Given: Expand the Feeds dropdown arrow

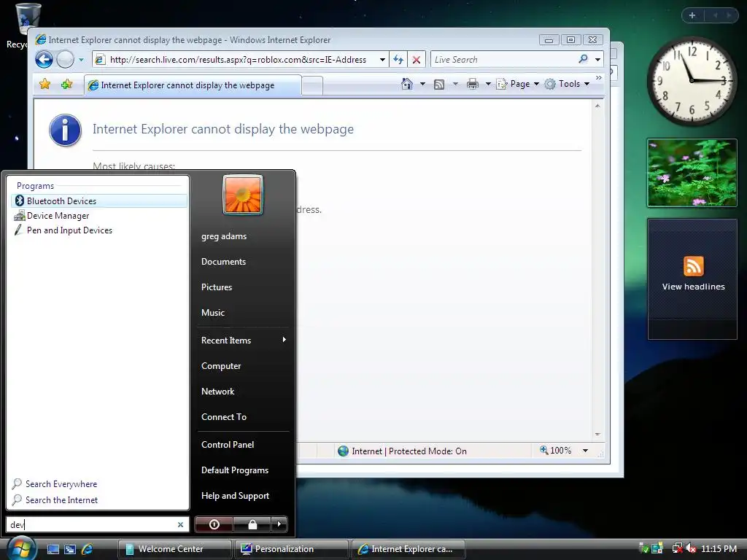Looking at the screenshot, I should click(455, 85).
